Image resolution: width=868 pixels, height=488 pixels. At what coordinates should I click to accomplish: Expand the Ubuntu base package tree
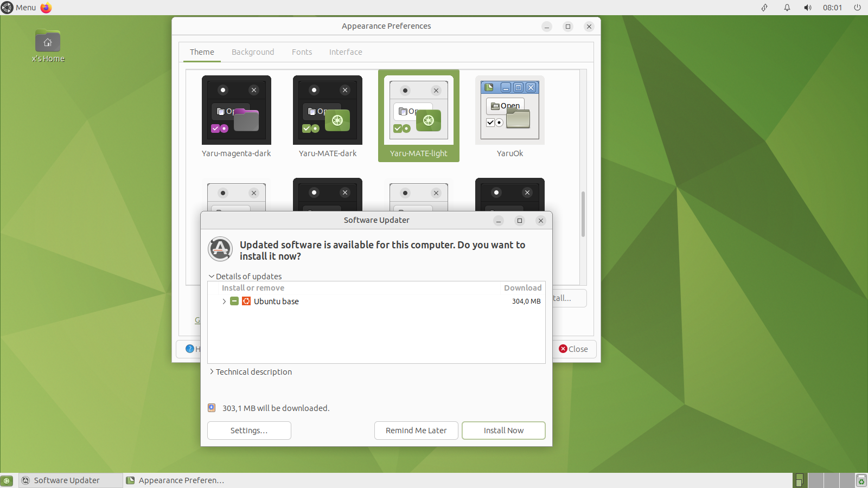point(224,301)
